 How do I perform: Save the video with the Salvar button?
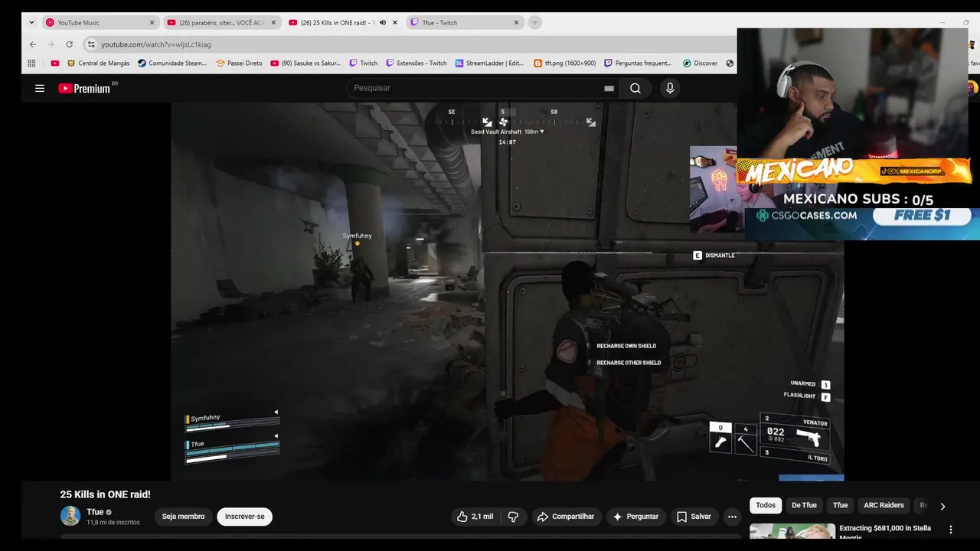pos(694,517)
